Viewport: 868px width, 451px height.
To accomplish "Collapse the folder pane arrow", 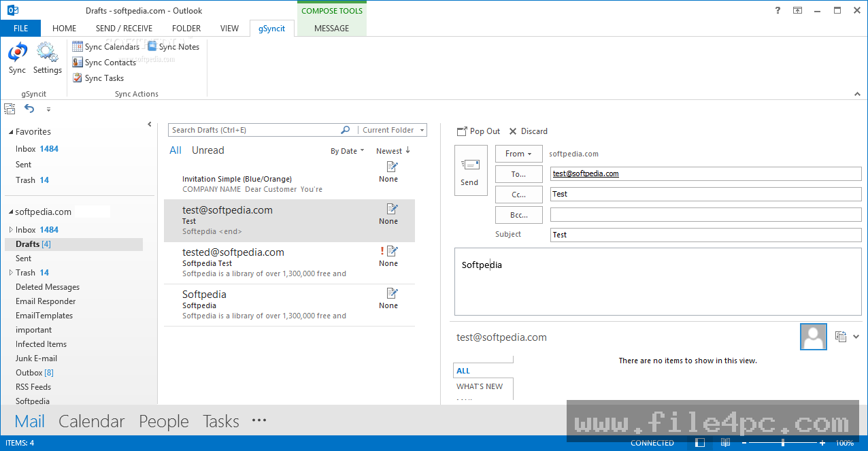I will [x=150, y=124].
